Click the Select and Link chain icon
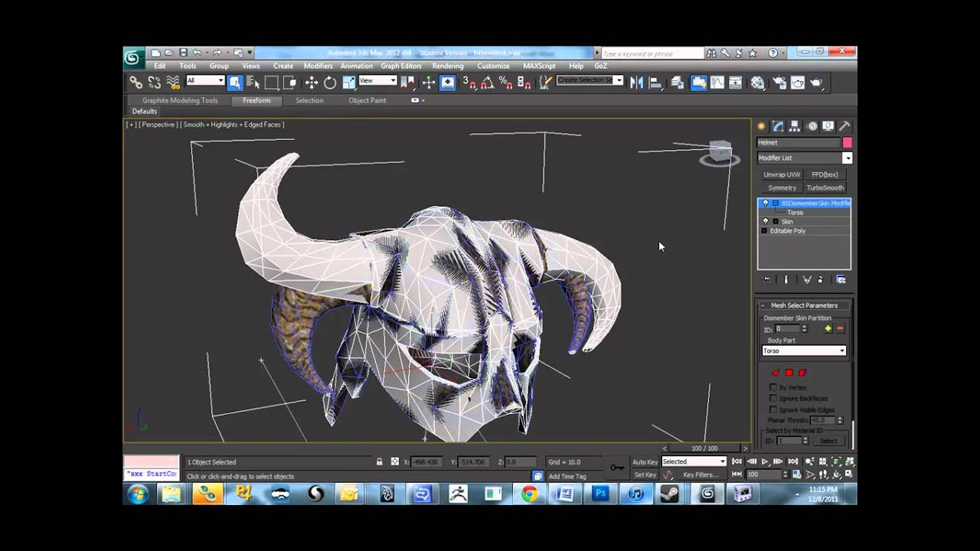 pos(136,83)
